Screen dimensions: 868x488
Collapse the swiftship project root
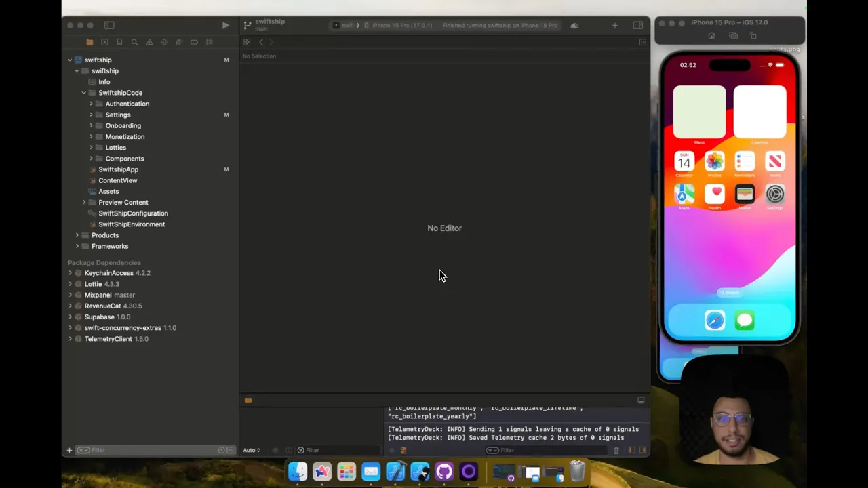tap(69, 60)
